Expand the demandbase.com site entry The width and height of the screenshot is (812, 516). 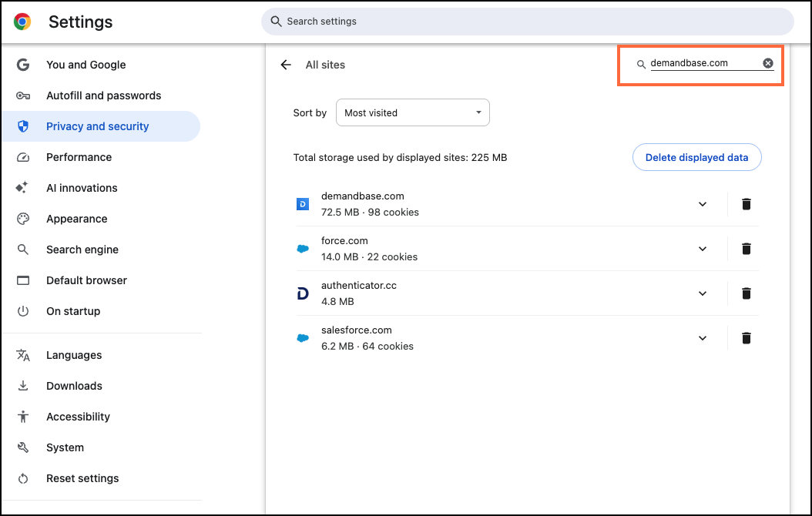tap(702, 204)
